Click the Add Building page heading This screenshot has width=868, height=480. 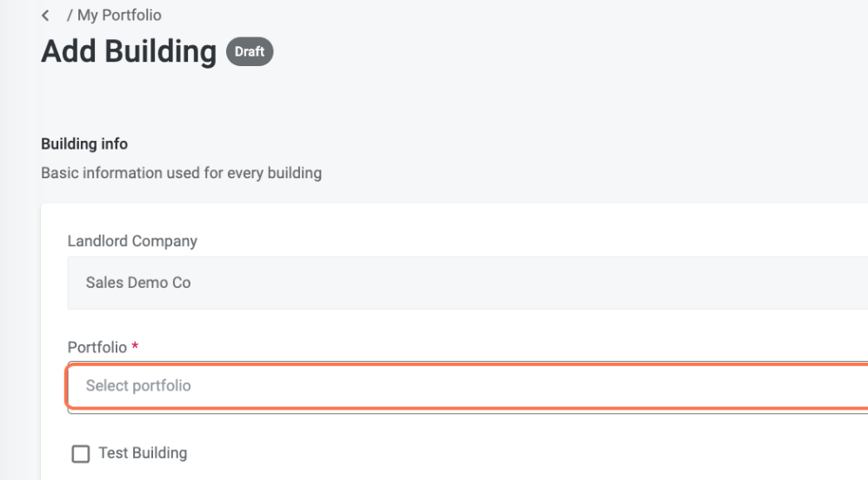[128, 52]
